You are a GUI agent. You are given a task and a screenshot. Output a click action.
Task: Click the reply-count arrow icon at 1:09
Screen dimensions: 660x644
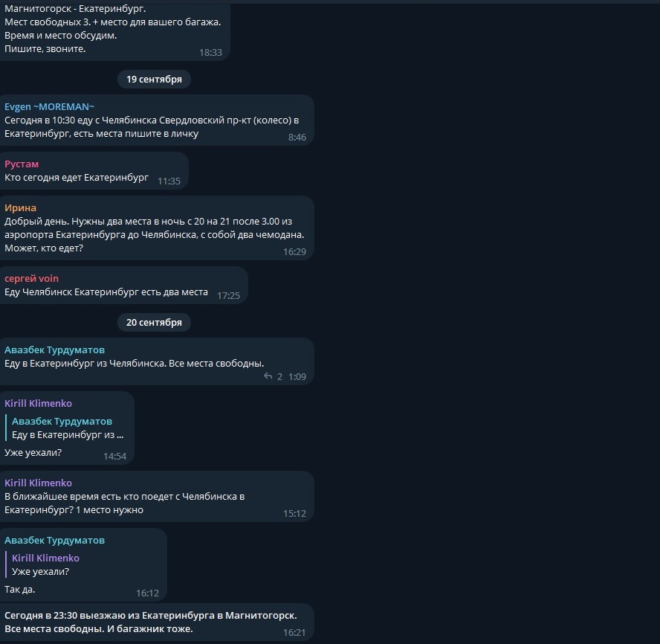point(268,376)
